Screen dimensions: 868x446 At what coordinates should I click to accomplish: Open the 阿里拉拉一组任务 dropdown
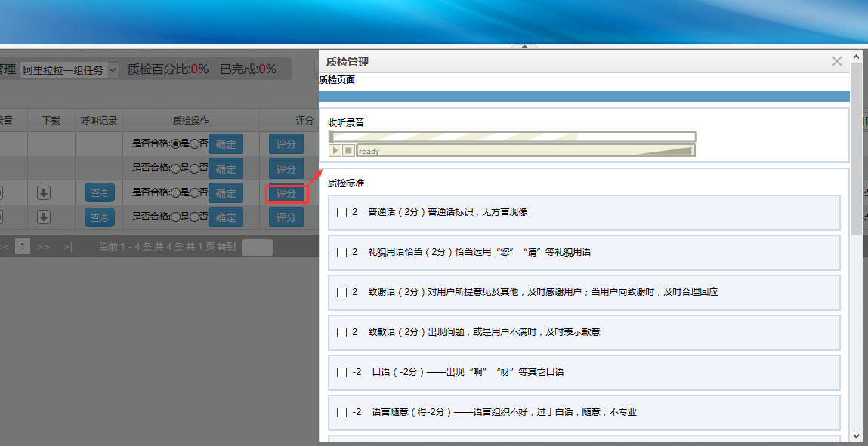point(70,69)
